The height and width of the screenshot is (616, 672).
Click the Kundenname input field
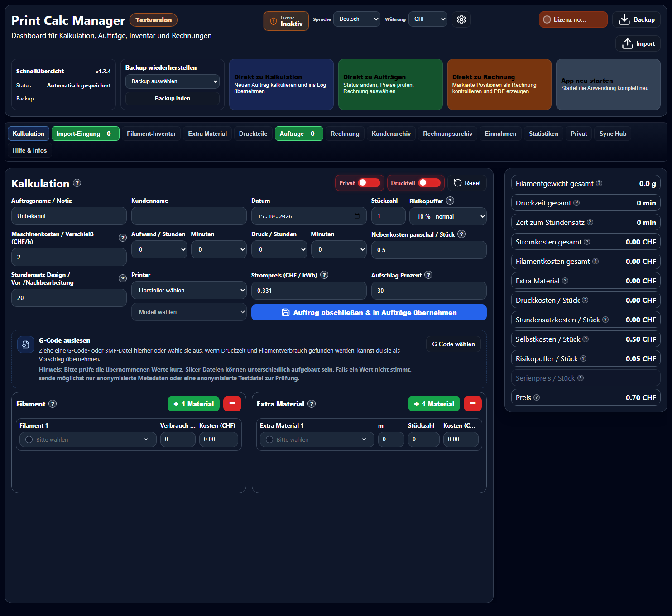click(x=189, y=216)
